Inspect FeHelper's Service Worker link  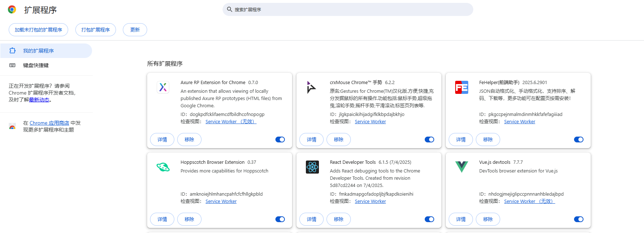click(x=519, y=122)
